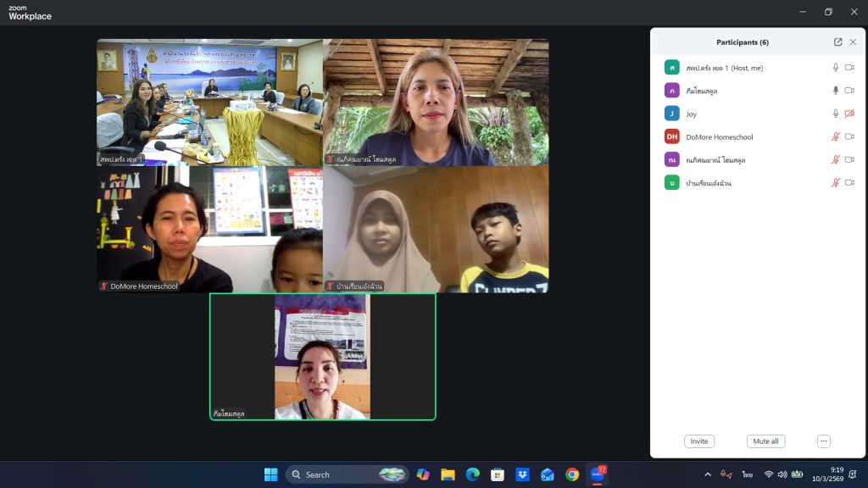
Task: Open Dropbox from the taskbar
Action: point(522,474)
